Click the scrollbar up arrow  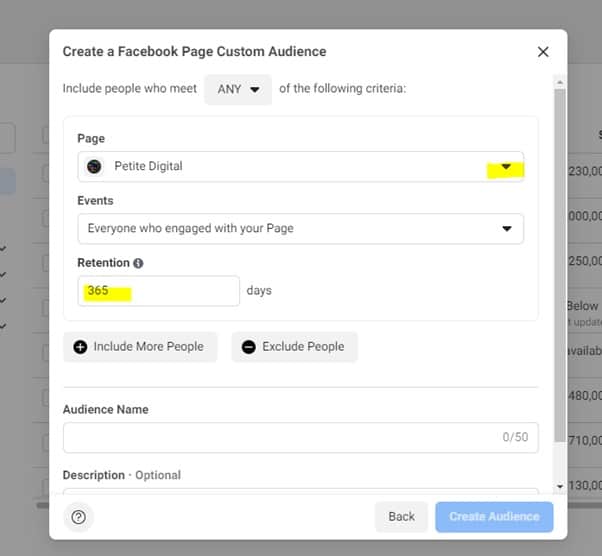560,82
